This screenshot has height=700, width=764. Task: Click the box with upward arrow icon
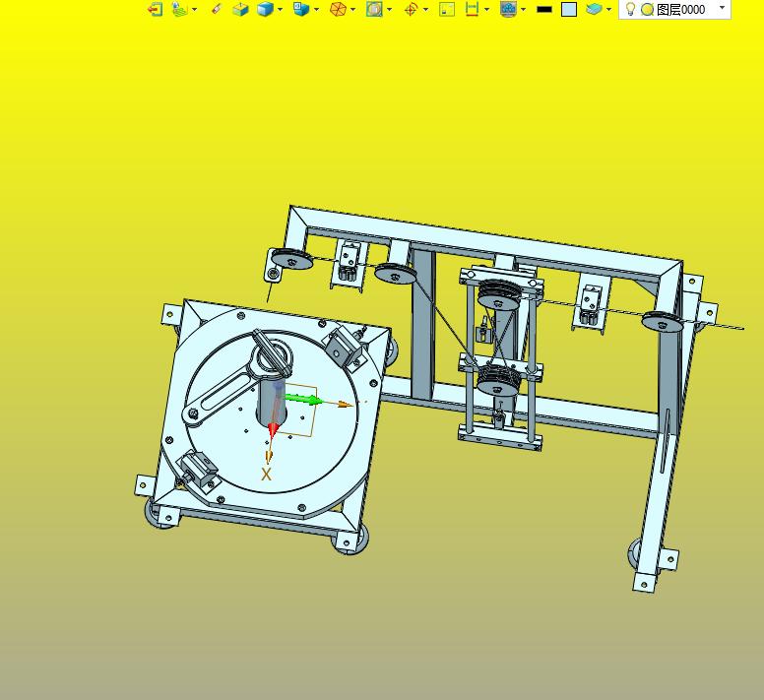click(240, 9)
